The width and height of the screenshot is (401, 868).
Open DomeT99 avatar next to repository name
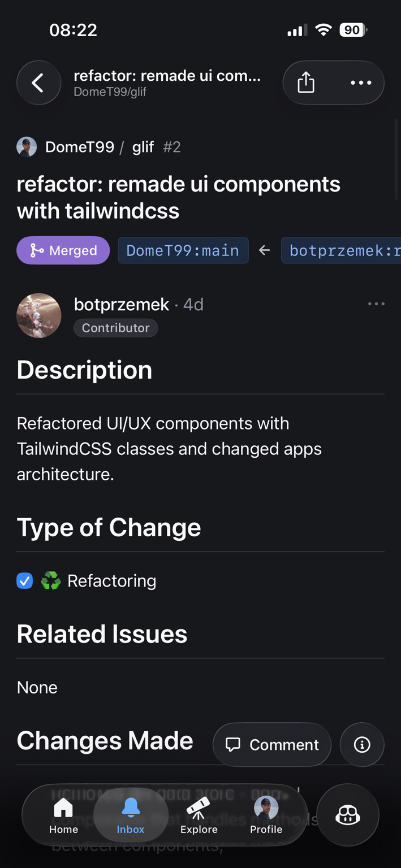coord(27,147)
